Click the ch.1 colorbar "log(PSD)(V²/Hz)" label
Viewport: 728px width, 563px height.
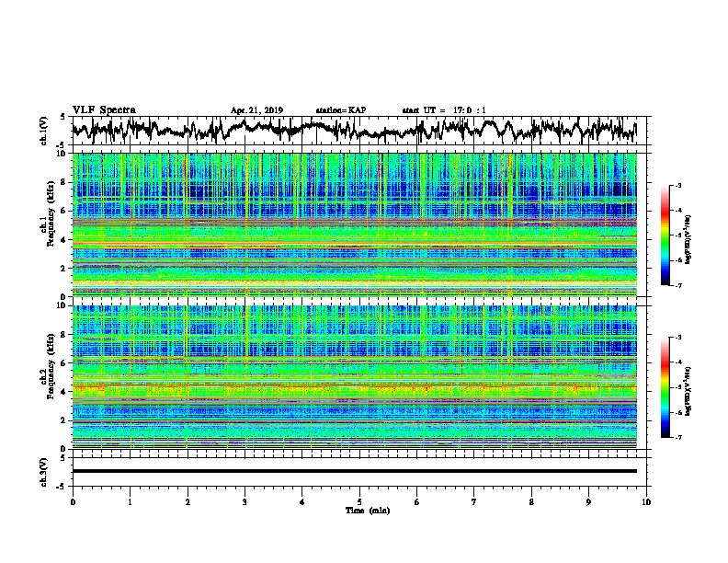pyautogui.click(x=688, y=240)
